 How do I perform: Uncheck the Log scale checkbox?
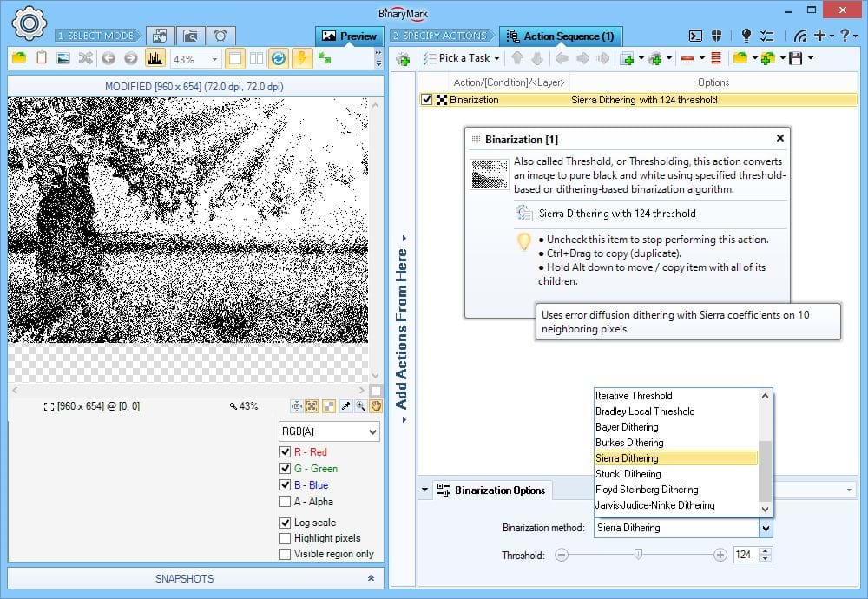(286, 523)
